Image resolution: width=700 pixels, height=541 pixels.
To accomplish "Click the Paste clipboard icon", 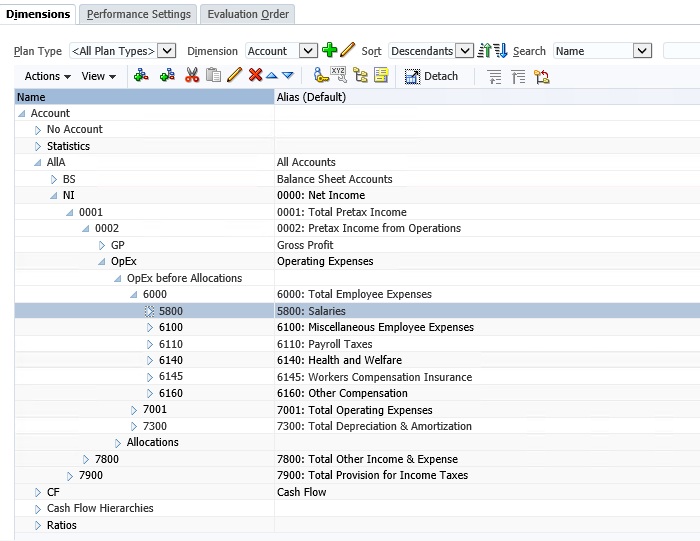I will (x=213, y=76).
